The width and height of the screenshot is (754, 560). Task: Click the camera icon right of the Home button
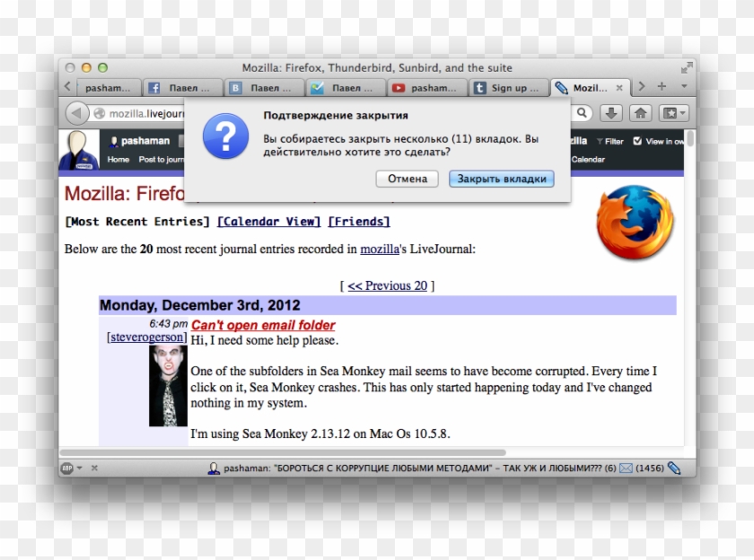[x=670, y=113]
